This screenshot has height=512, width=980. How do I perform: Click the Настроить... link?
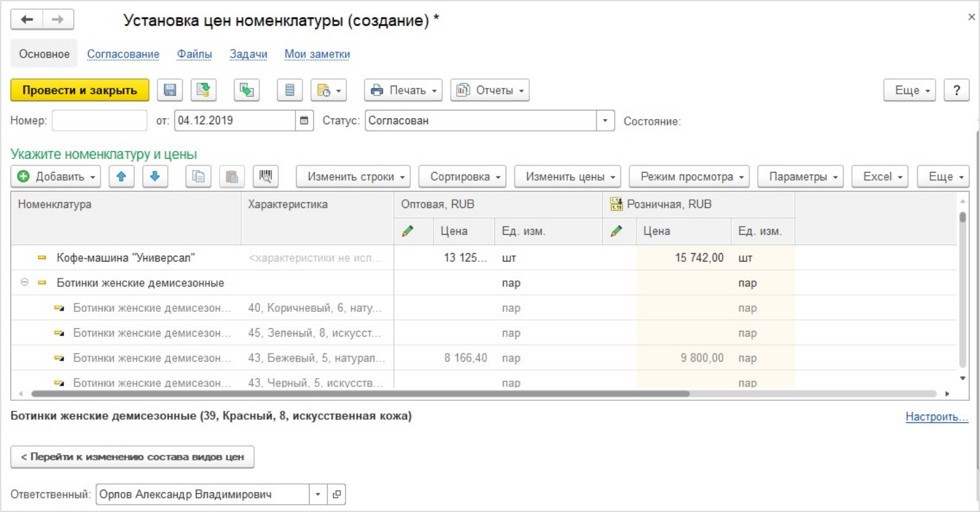pos(936,417)
